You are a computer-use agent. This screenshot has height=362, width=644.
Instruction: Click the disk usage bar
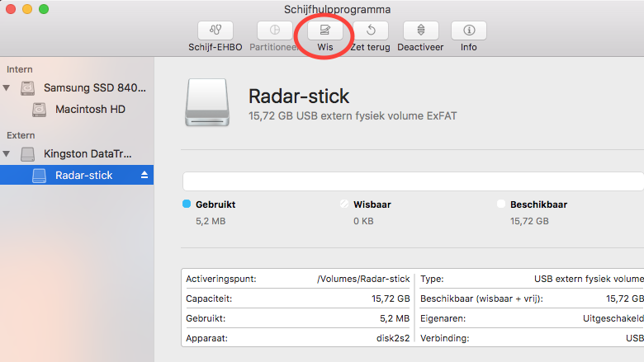tap(413, 181)
